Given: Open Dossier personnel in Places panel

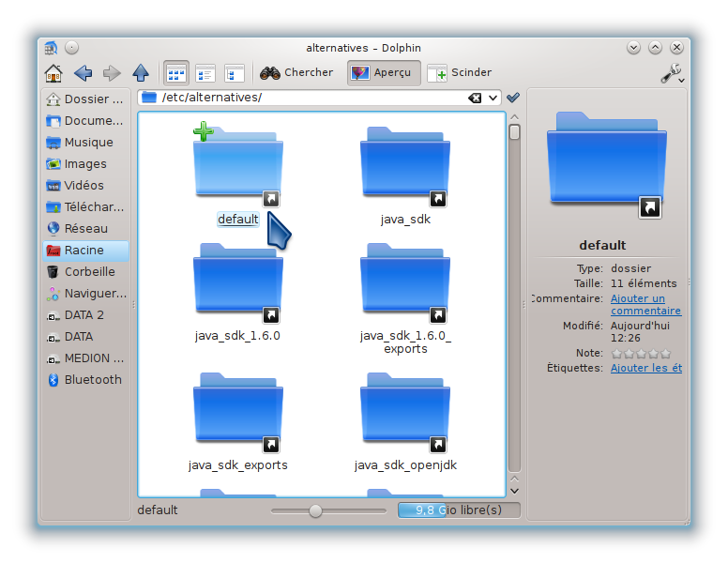Looking at the screenshot, I should [x=85, y=99].
